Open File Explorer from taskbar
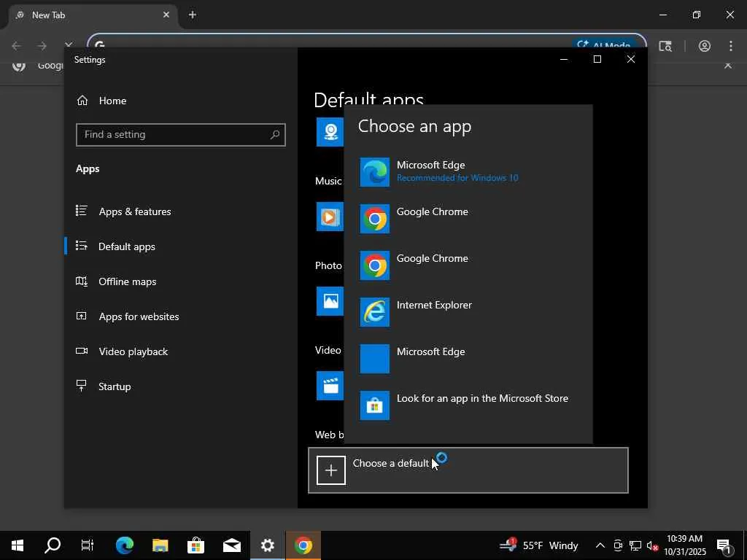The height and width of the screenshot is (560, 747). [160, 545]
